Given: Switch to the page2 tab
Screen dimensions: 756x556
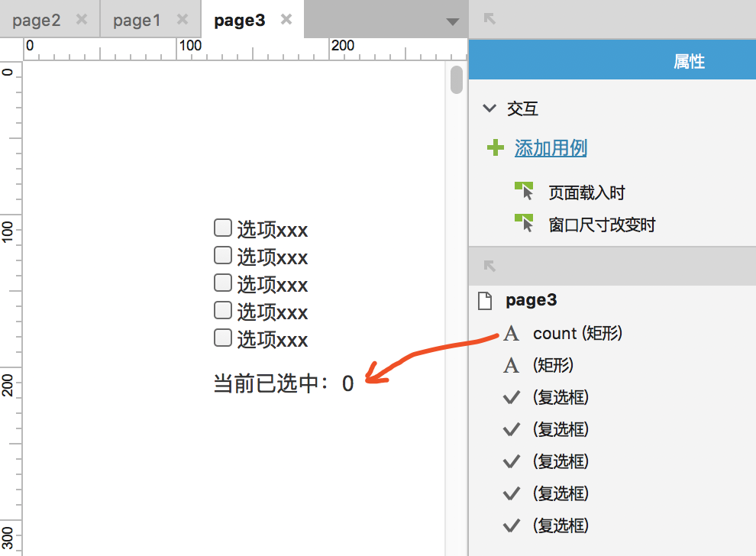Looking at the screenshot, I should click(x=36, y=21).
